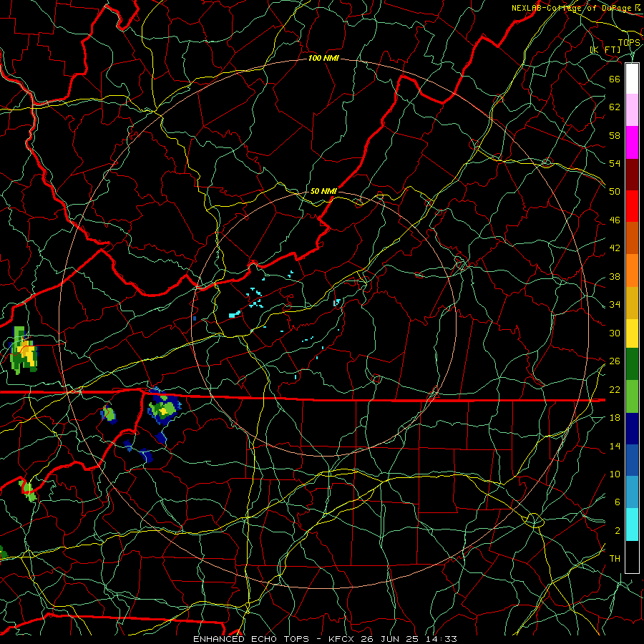The width and height of the screenshot is (644, 644).
Task: Click the legend value 30
Action: [615, 333]
